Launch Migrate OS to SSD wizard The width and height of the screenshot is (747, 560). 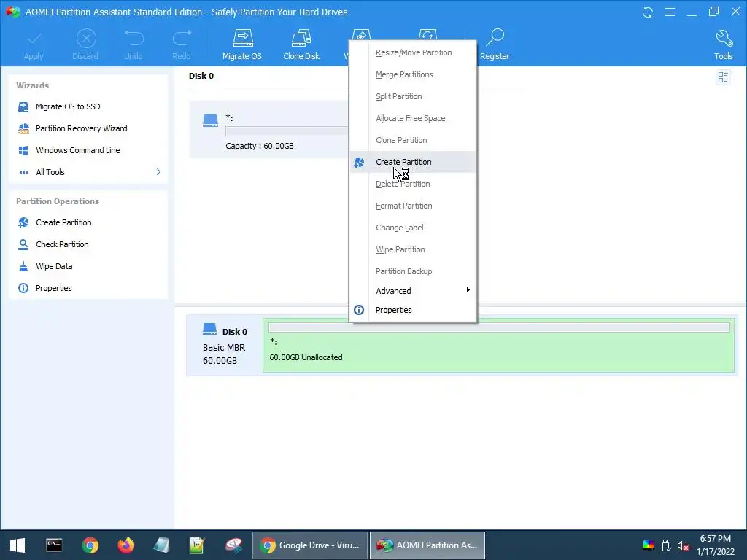68,106
